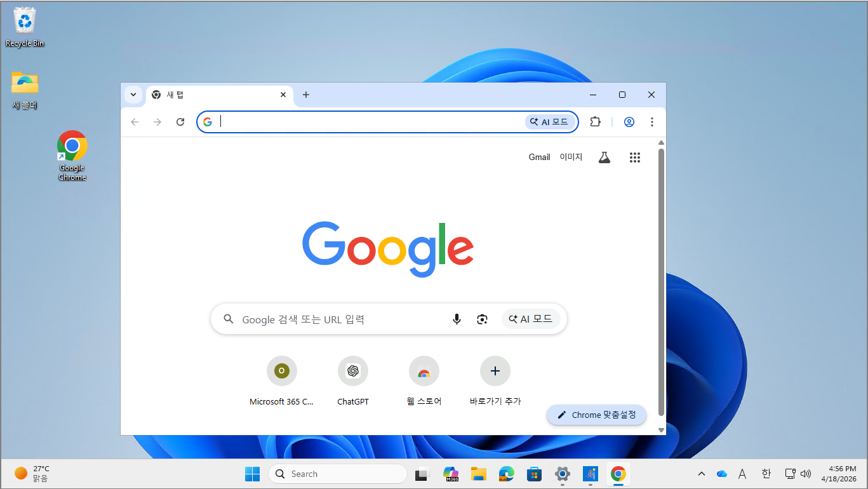Click the page scroll up arrow
The width and height of the screenshot is (868, 489).
point(661,143)
